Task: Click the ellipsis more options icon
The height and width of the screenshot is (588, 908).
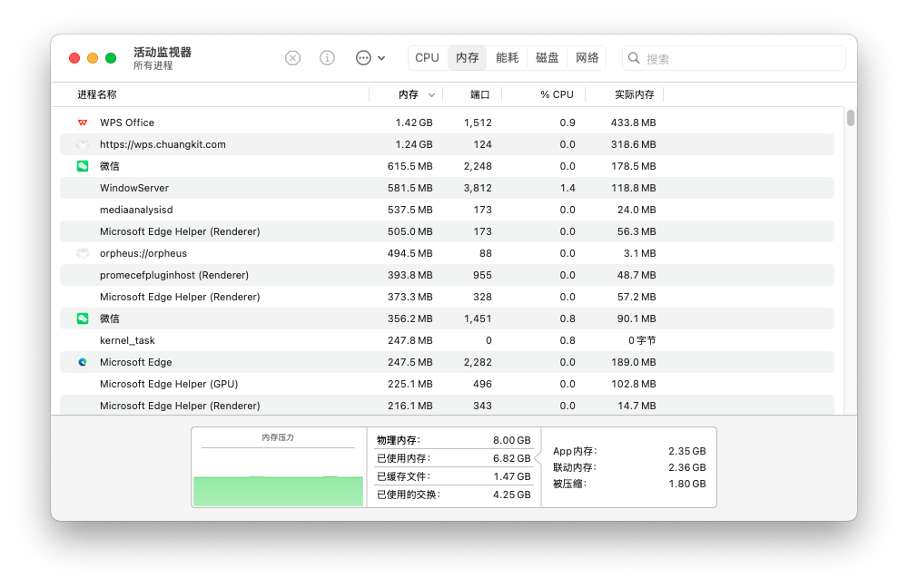Action: (x=363, y=58)
